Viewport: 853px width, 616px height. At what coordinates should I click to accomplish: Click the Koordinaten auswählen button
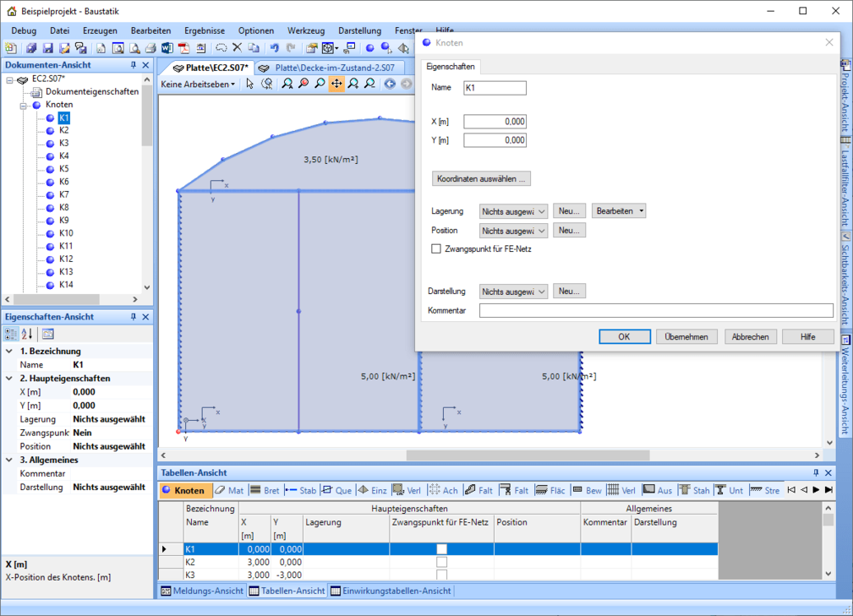click(481, 179)
